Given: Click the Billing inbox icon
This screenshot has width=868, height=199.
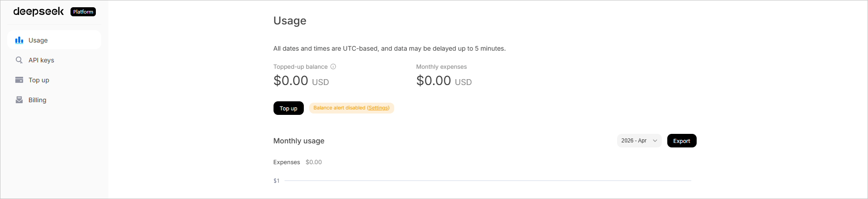Looking at the screenshot, I should (x=19, y=100).
